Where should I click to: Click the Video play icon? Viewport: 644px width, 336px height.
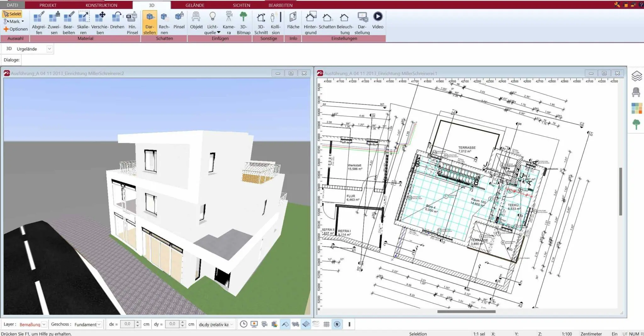(378, 17)
